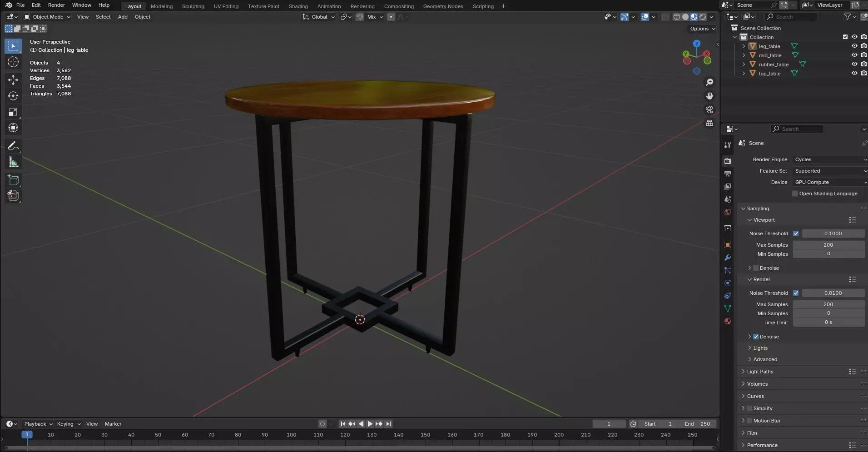Switch to UV Editing workspace tab
This screenshot has width=868, height=452.
[226, 6]
